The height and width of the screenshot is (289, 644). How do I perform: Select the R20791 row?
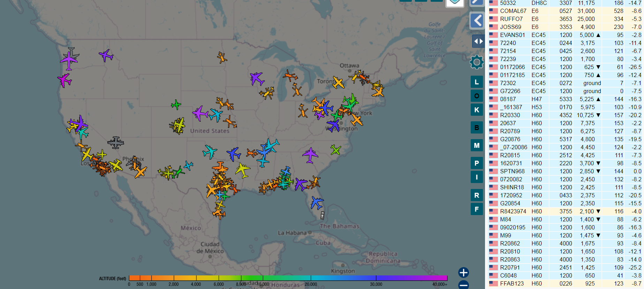tap(565, 267)
